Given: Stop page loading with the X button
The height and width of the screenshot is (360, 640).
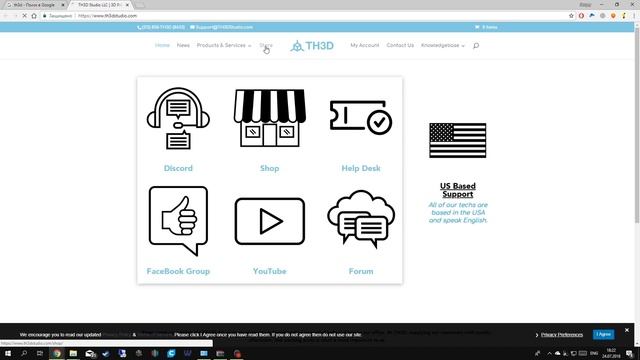Looking at the screenshot, I should click(x=24, y=16).
